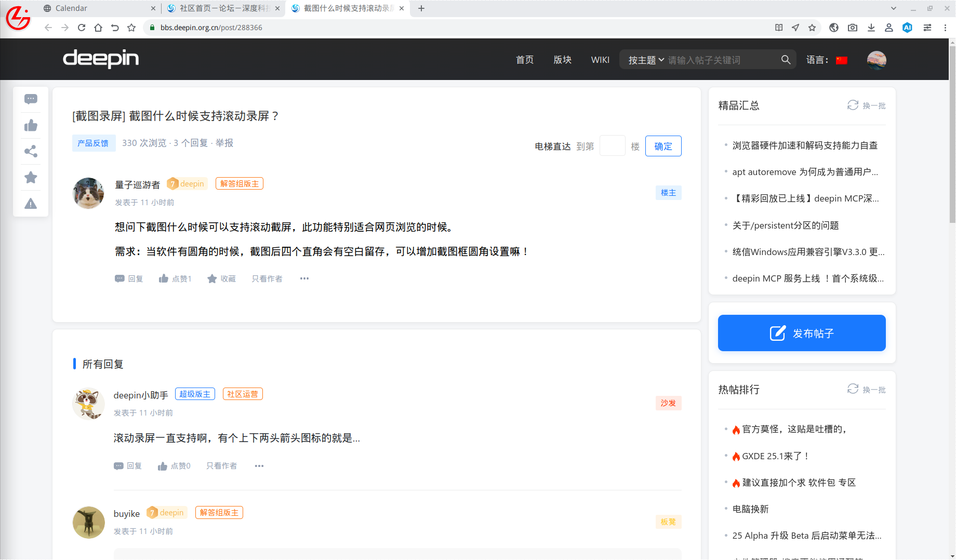956x560 pixels.
Task: Click 只看作者 under deepin小助手 reply
Action: 222,466
